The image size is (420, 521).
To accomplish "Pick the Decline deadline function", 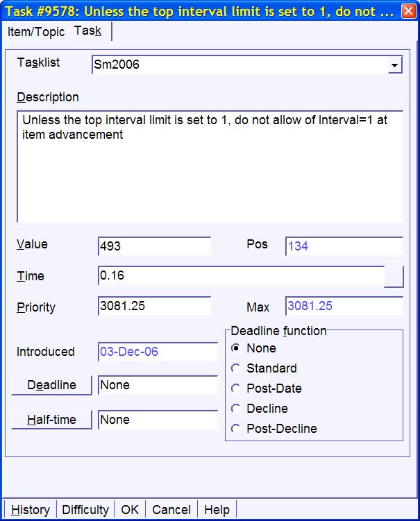I will (x=237, y=409).
